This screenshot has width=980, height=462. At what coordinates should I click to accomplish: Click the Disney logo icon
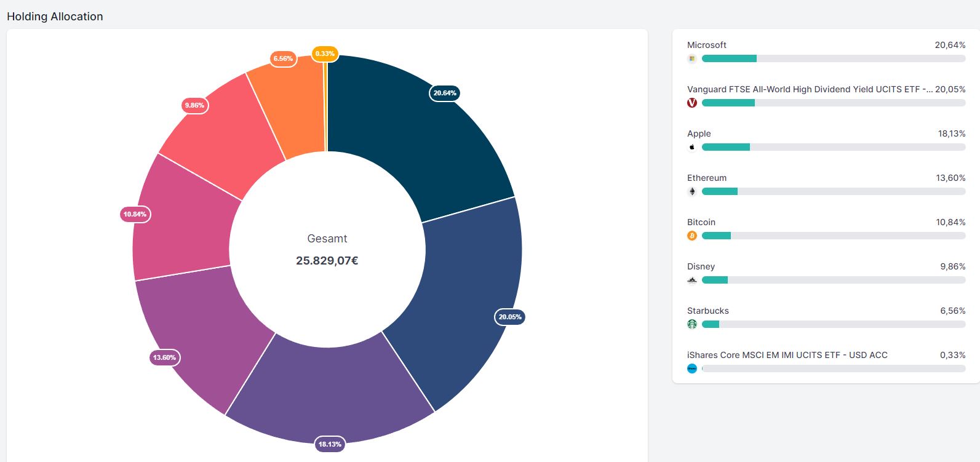(x=692, y=280)
